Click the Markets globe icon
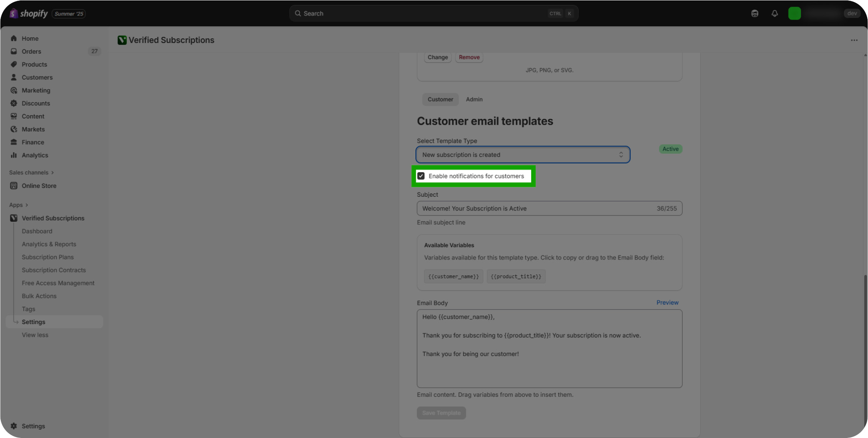Viewport: 868px width, 438px height. pyautogui.click(x=14, y=129)
